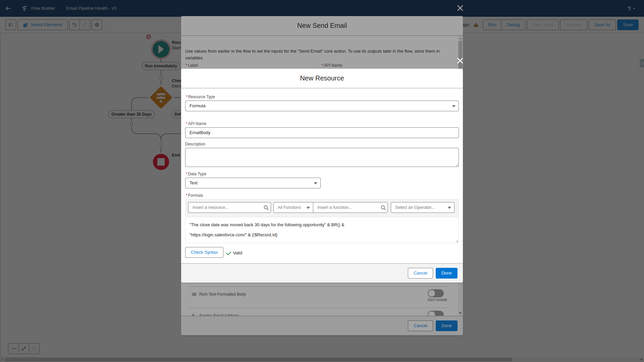This screenshot has width=644, height=362.
Task: Open flow settings gear icon
Action: pos(97,25)
